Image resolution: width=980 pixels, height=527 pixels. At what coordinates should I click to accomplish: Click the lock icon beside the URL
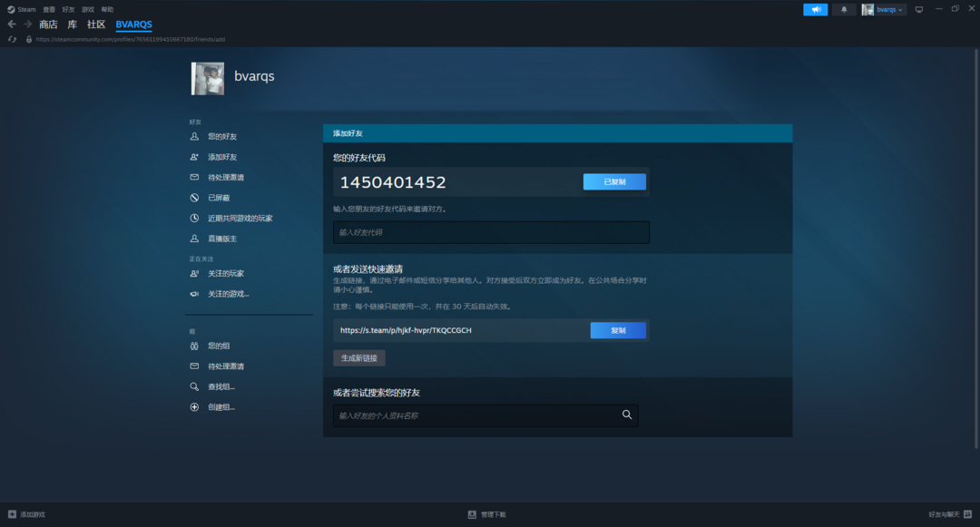click(29, 39)
